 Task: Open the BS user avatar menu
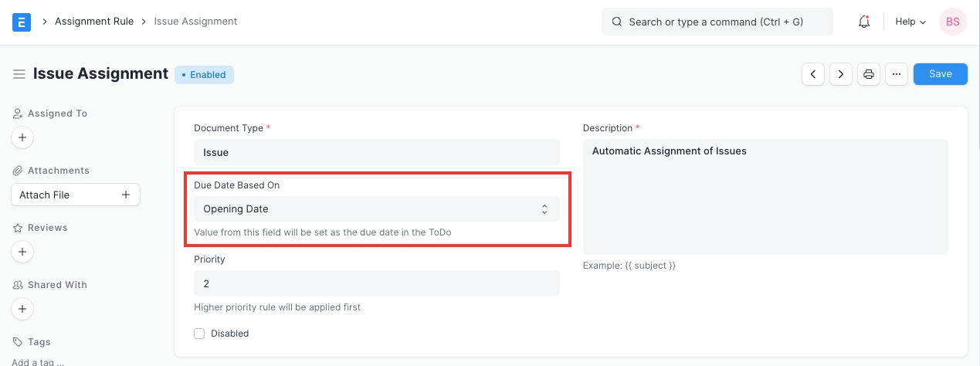click(952, 22)
